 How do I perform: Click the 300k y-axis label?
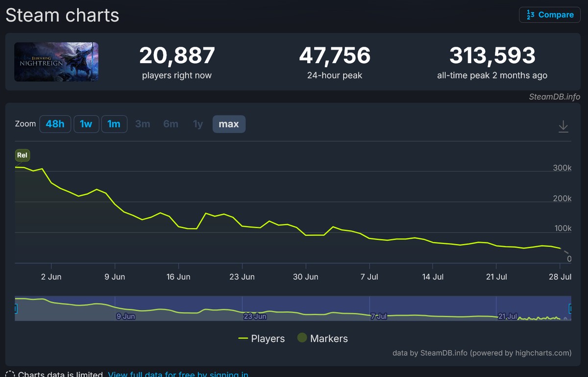(562, 168)
